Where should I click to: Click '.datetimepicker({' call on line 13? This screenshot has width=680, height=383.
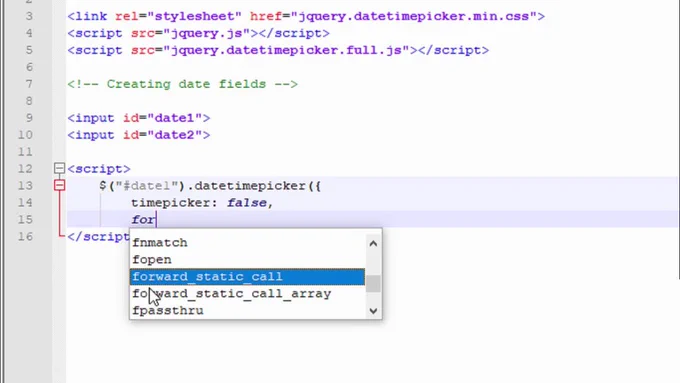(x=254, y=186)
